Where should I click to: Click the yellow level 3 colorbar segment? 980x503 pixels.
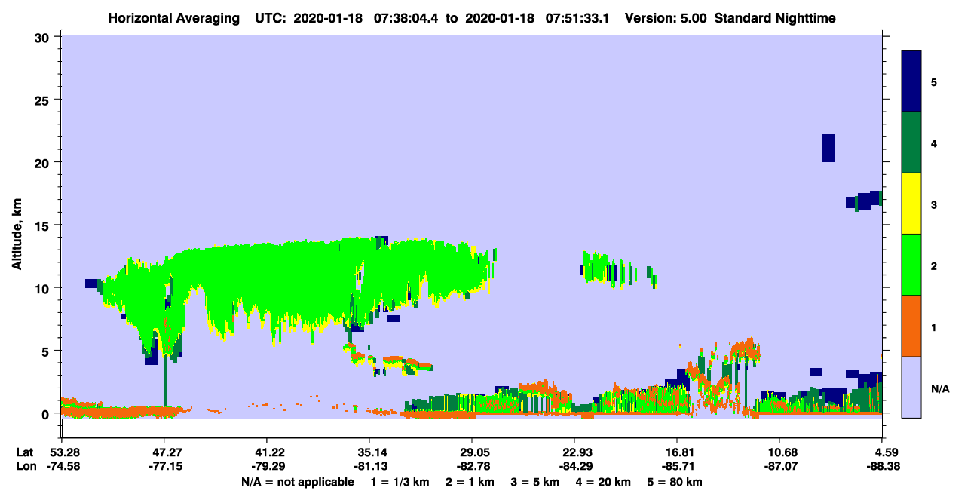click(911, 204)
